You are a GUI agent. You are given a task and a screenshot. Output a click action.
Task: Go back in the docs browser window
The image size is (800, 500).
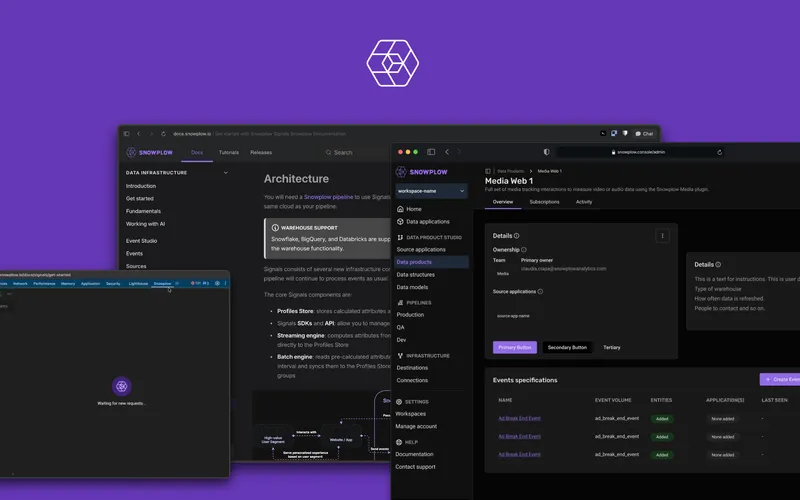coord(139,134)
